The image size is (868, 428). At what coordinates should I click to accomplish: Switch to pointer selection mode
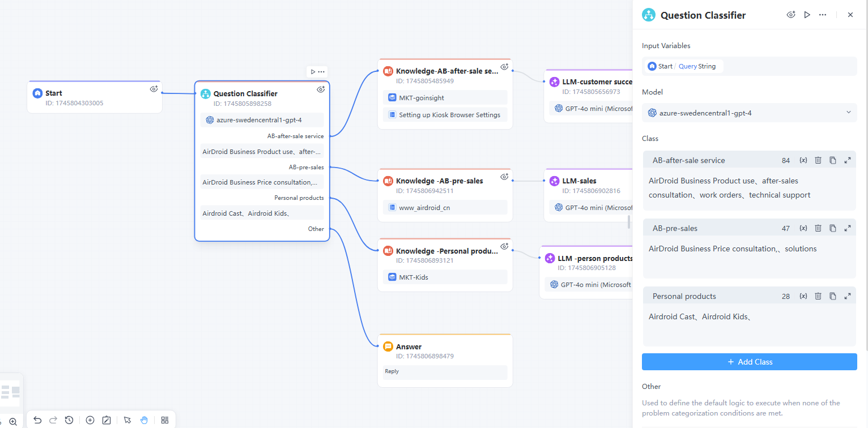pyautogui.click(x=127, y=420)
